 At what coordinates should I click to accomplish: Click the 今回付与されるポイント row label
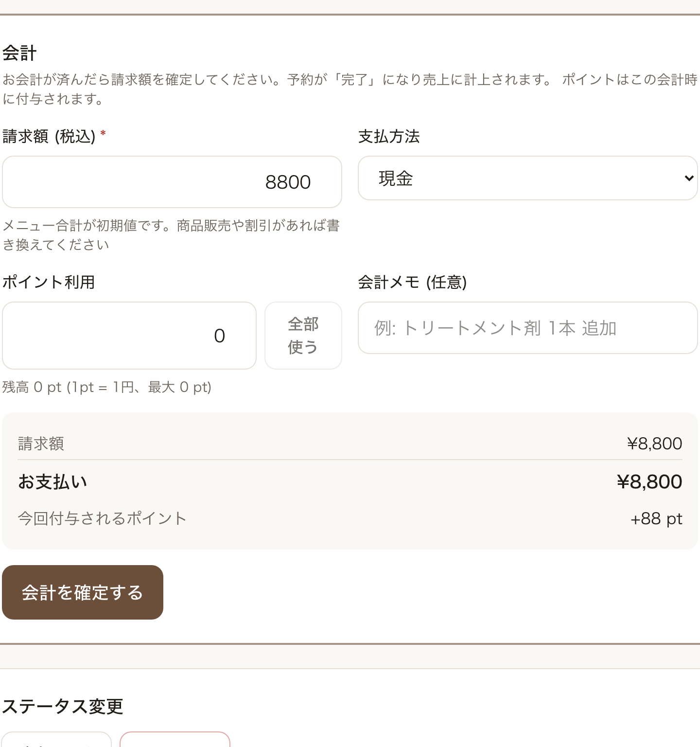tap(103, 518)
